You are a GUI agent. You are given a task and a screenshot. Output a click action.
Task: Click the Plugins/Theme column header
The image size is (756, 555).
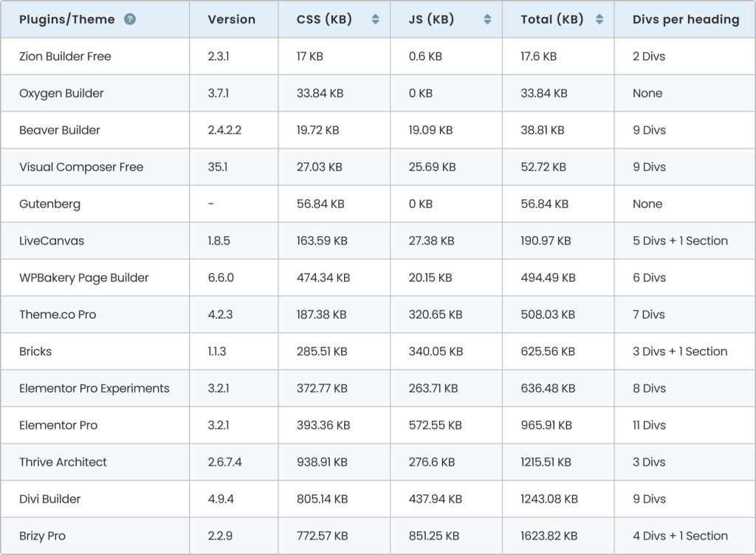pos(67,20)
